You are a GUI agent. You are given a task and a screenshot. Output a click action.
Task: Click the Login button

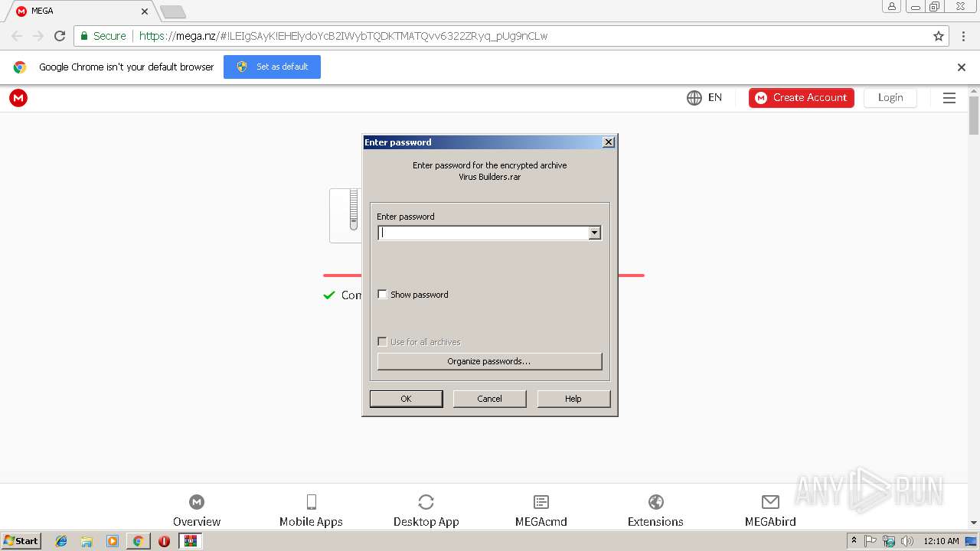(x=890, y=98)
